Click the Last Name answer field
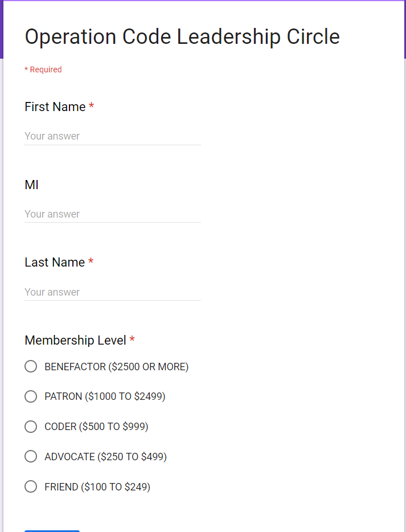 112,292
